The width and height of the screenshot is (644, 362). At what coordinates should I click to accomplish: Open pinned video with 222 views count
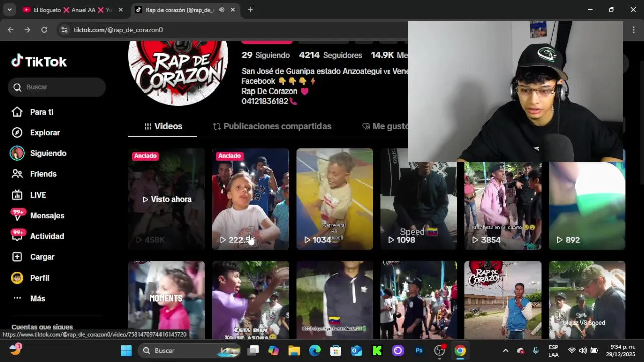pos(251,199)
